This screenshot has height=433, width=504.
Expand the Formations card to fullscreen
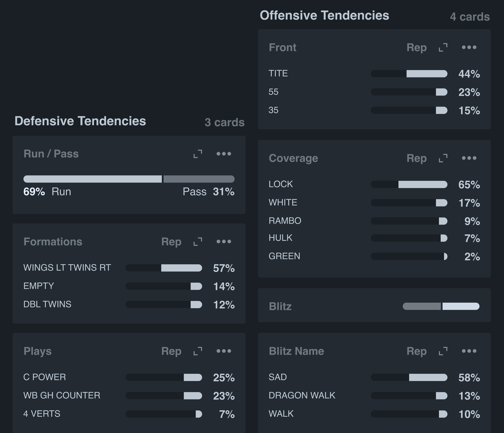click(198, 242)
